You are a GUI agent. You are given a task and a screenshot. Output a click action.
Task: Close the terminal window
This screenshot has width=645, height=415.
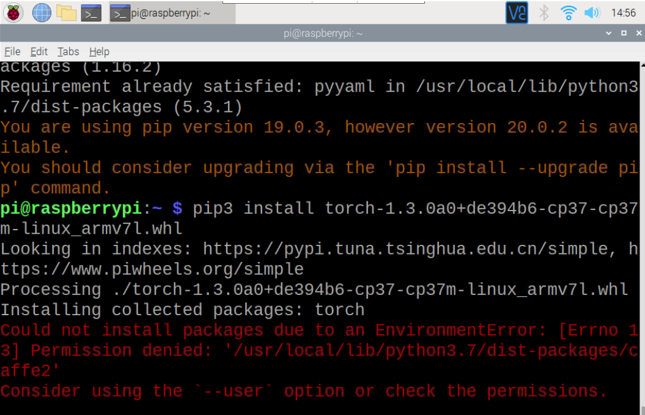[x=639, y=33]
